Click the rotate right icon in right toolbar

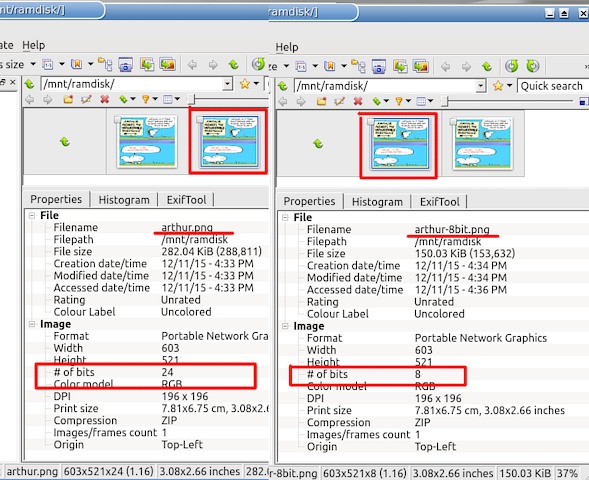533,66
